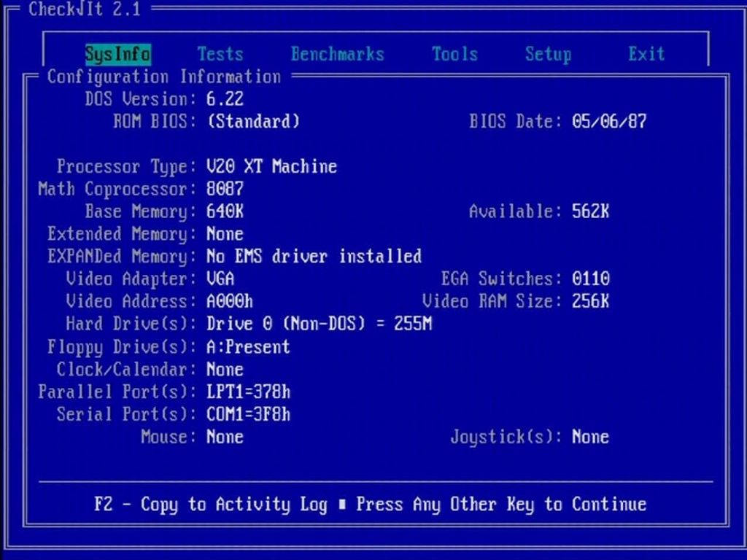Click the CheckIt 2.1 title text

[x=85, y=9]
